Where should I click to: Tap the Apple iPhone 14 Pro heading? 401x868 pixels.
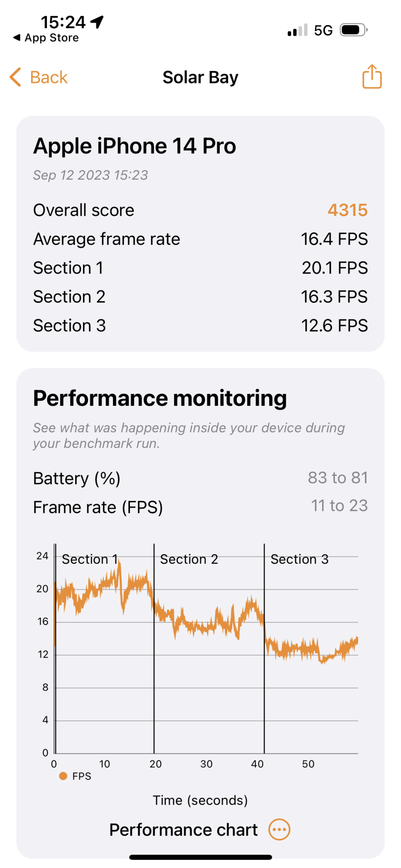135,146
